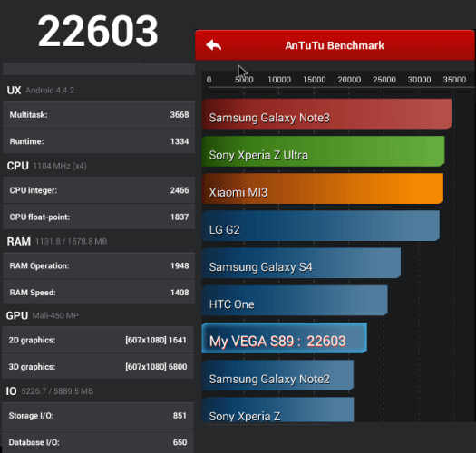The height and width of the screenshot is (453, 476).
Task: Select the LG G2 bar
Action: 321,226
